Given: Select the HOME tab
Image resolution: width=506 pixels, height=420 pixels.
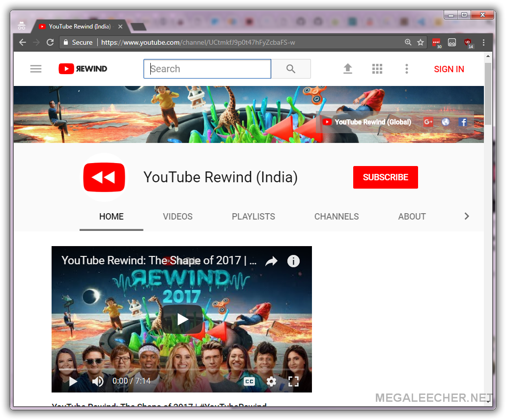Looking at the screenshot, I should (x=112, y=217).
